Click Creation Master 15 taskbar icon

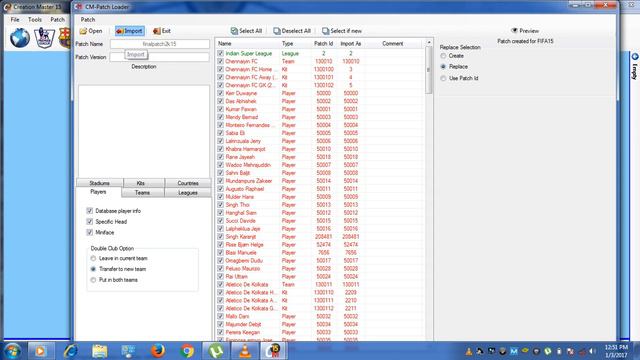click(x=274, y=351)
